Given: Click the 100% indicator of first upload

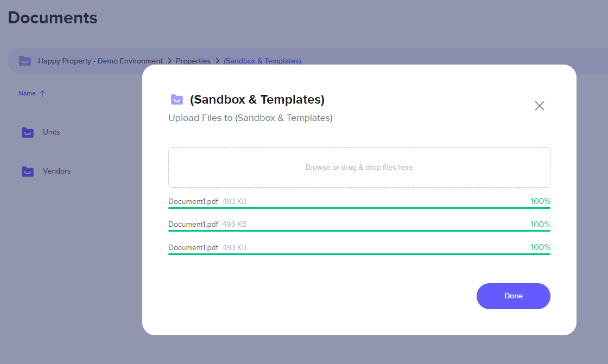Looking at the screenshot, I should pos(540,201).
